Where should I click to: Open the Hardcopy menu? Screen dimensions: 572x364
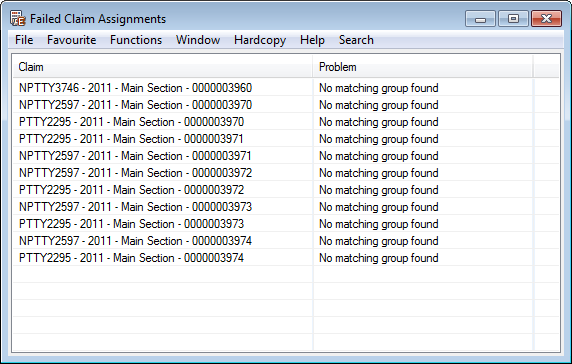260,40
